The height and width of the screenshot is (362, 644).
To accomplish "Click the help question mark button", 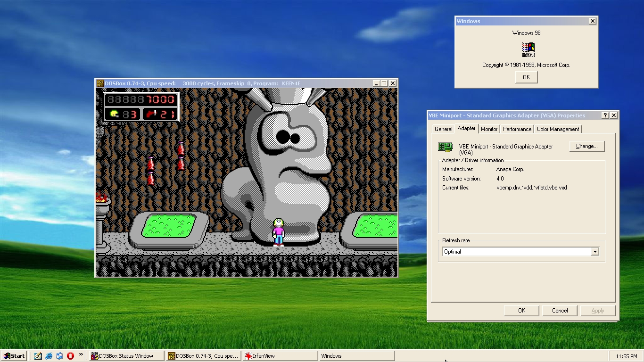I will (605, 115).
